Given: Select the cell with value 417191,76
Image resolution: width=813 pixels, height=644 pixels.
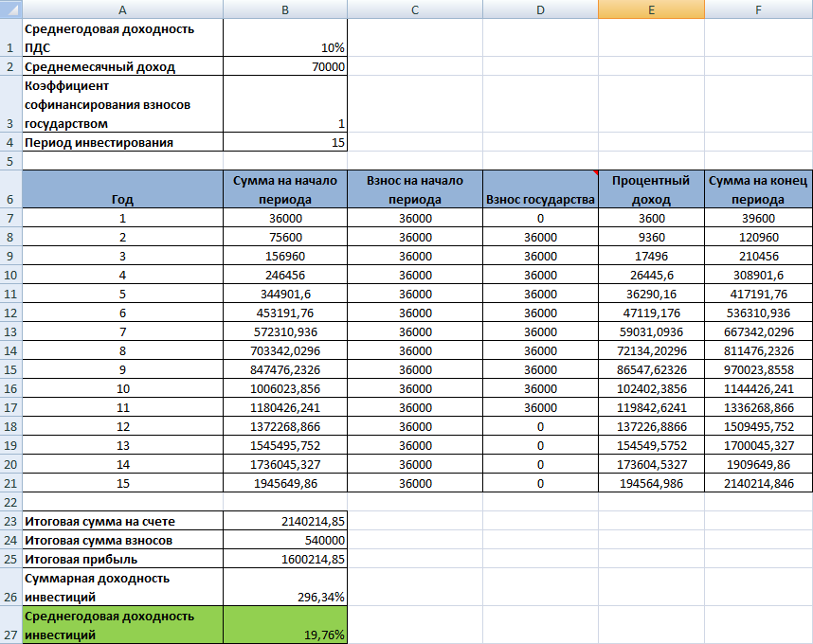Looking at the screenshot, I should tap(759, 294).
